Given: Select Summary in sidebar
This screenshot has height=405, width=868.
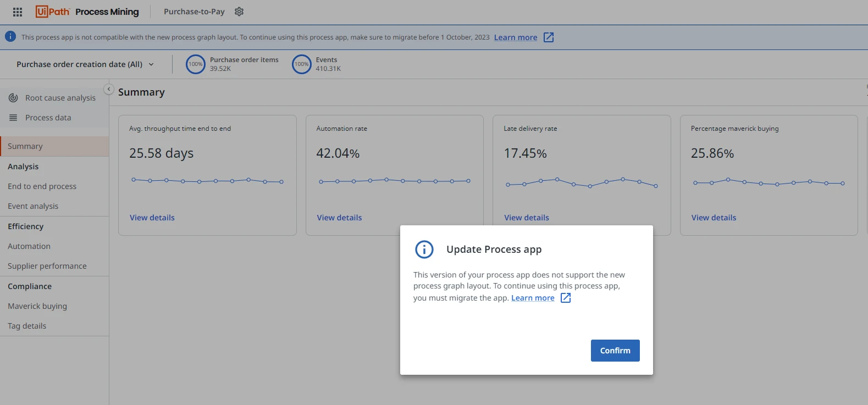Looking at the screenshot, I should click(x=54, y=146).
